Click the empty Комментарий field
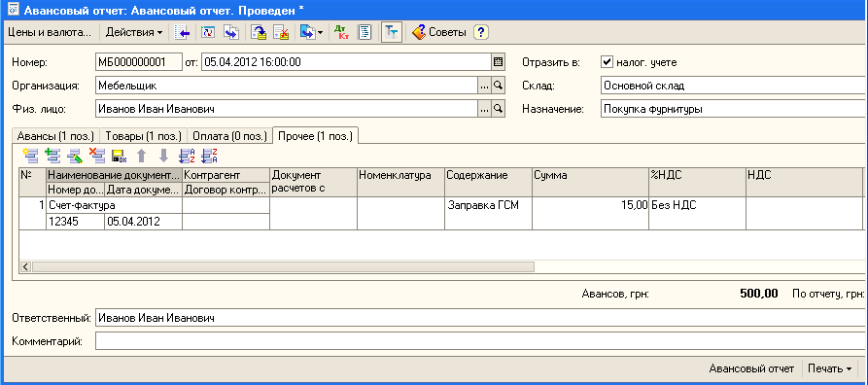 tap(481, 341)
